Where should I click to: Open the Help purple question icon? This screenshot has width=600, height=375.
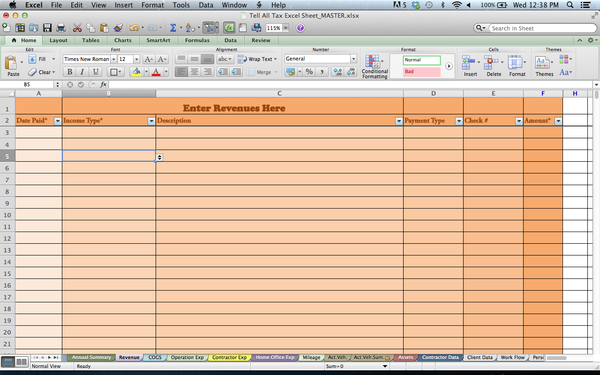coord(300,28)
